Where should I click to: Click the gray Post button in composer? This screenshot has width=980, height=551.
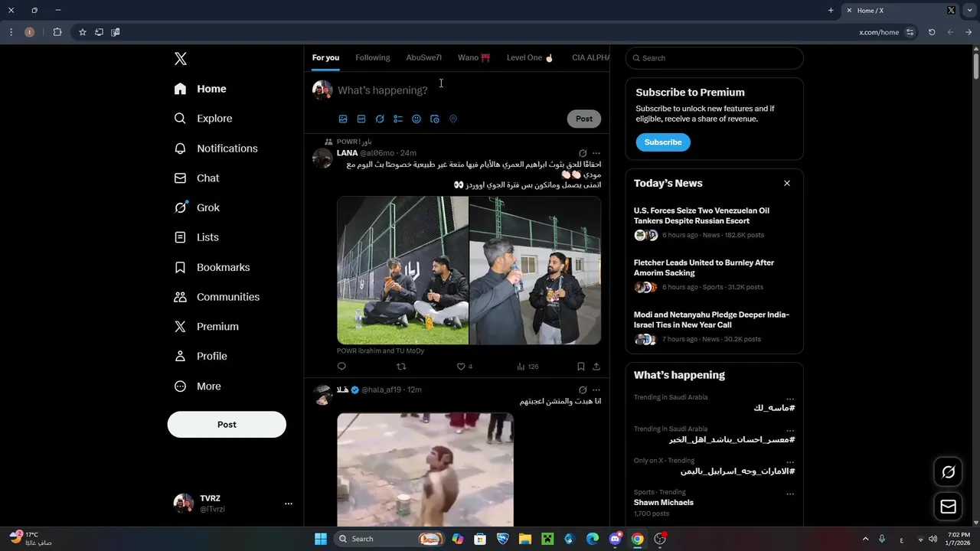click(x=584, y=119)
